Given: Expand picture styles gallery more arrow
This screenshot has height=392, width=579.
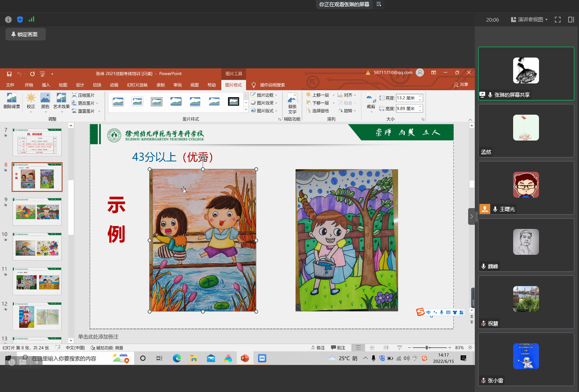Looking at the screenshot, I should coord(246,110).
